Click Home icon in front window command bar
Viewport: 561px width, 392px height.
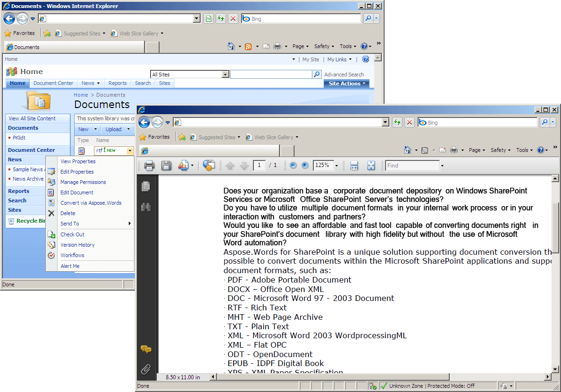pos(407,150)
